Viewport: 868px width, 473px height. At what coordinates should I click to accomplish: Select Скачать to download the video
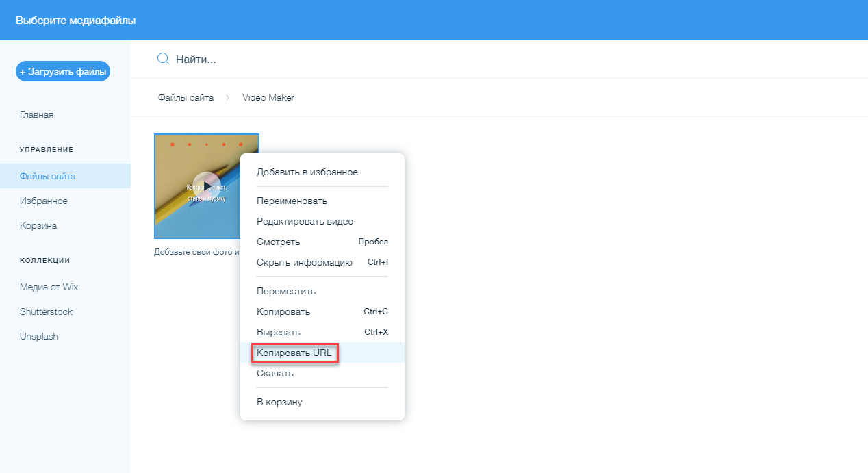pyautogui.click(x=275, y=373)
